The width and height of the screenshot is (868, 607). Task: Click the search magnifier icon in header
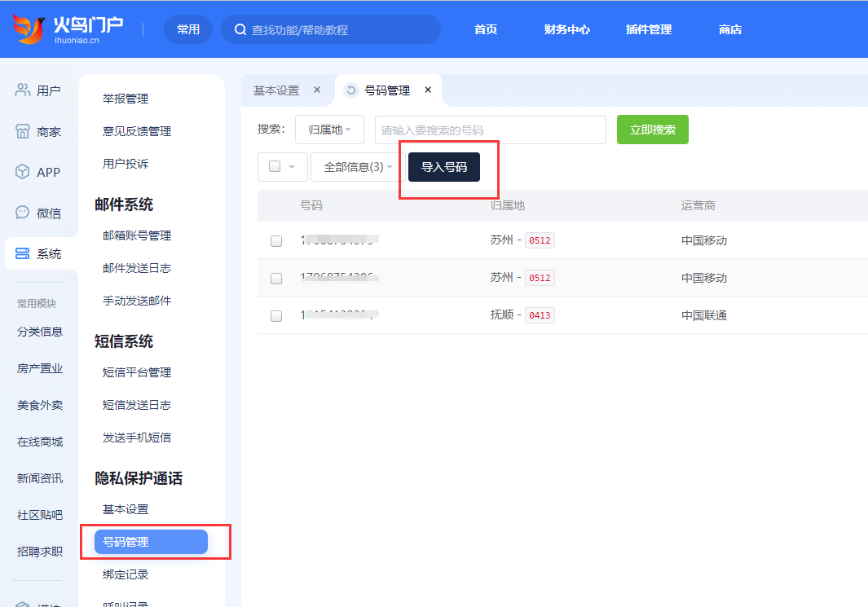(x=240, y=29)
